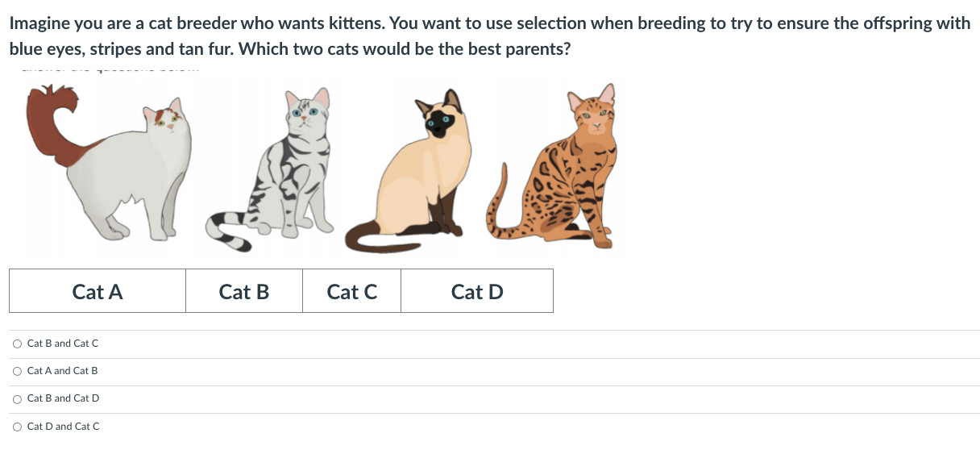
Task: Click the 'Cat A and Cat B' label text
Action: click(63, 371)
